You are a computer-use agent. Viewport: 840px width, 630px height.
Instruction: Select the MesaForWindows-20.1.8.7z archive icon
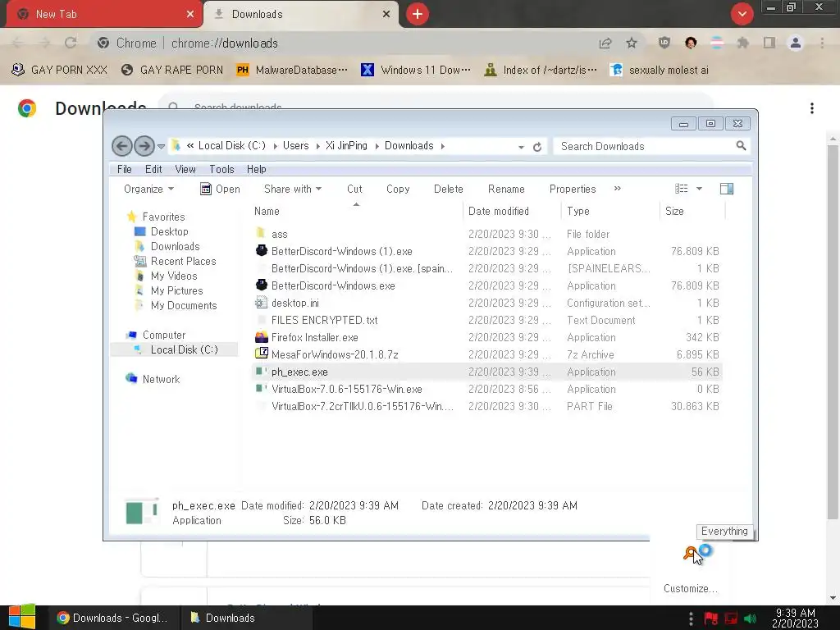point(262,354)
